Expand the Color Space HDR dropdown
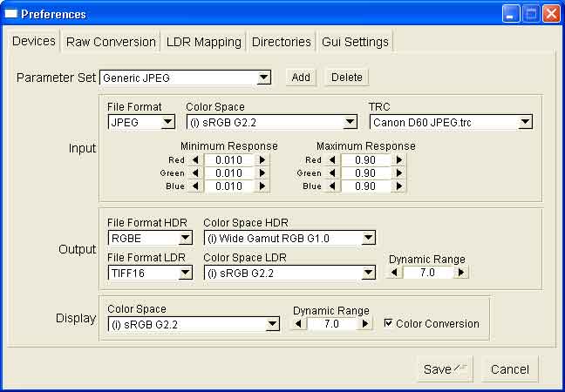The height and width of the screenshot is (392, 565). (289, 238)
